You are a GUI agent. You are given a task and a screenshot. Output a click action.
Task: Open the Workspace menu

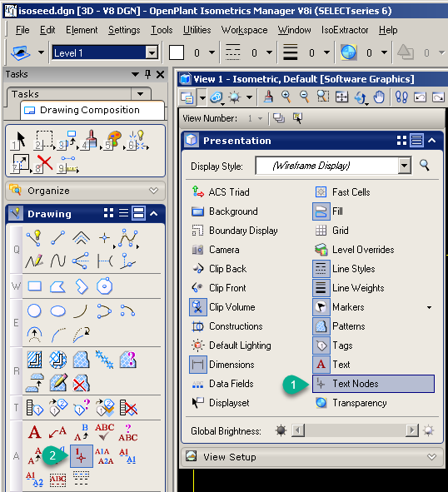(x=244, y=30)
